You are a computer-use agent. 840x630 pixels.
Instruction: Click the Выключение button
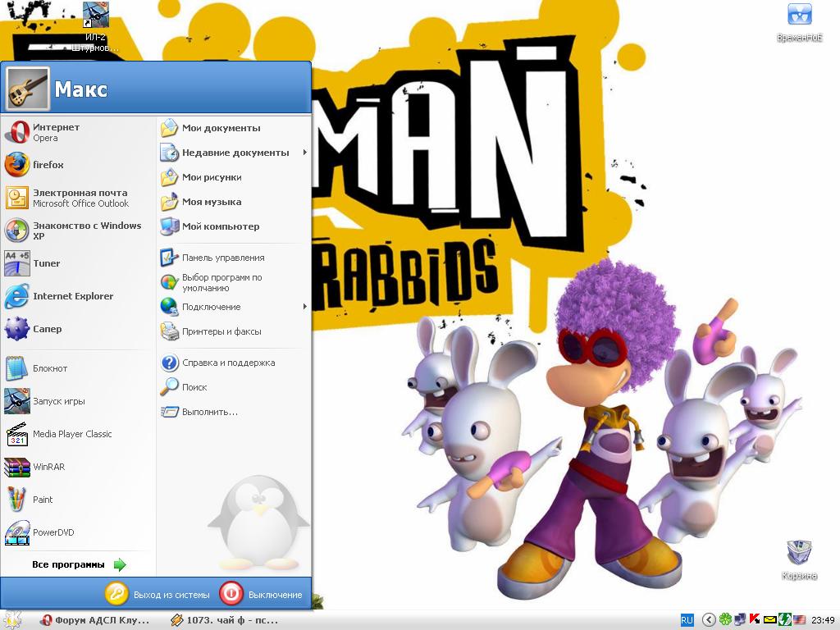pyautogui.click(x=261, y=594)
